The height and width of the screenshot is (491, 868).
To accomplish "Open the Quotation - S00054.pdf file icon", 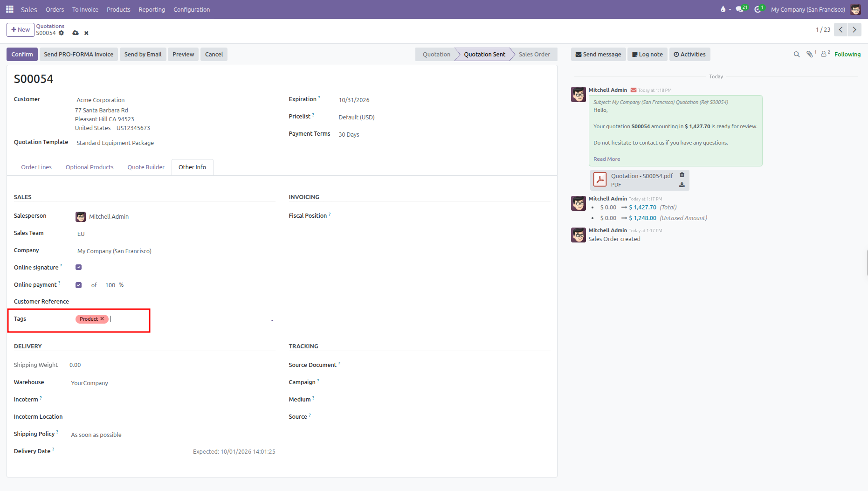I will tap(600, 180).
